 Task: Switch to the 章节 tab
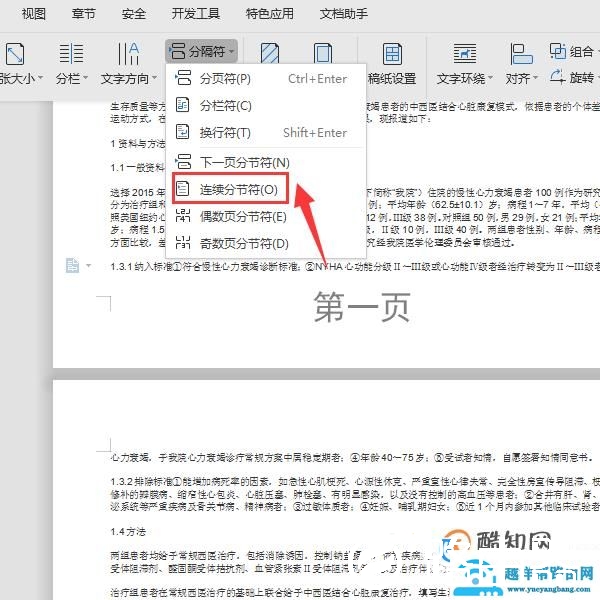point(83,14)
